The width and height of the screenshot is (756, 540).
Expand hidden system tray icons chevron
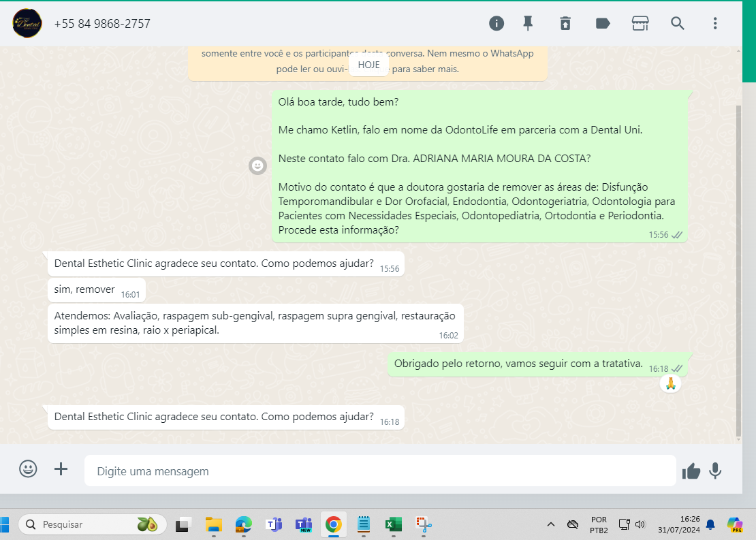click(x=550, y=524)
